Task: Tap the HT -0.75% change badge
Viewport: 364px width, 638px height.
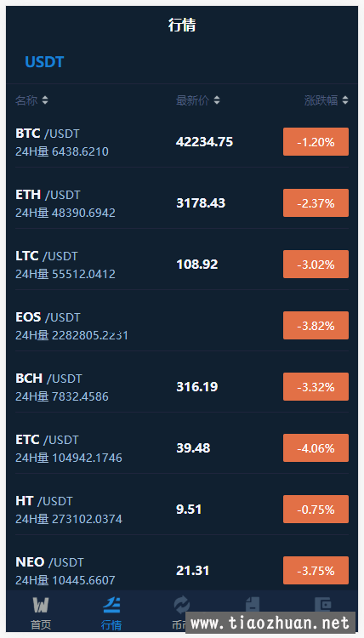Action: pyautogui.click(x=316, y=509)
